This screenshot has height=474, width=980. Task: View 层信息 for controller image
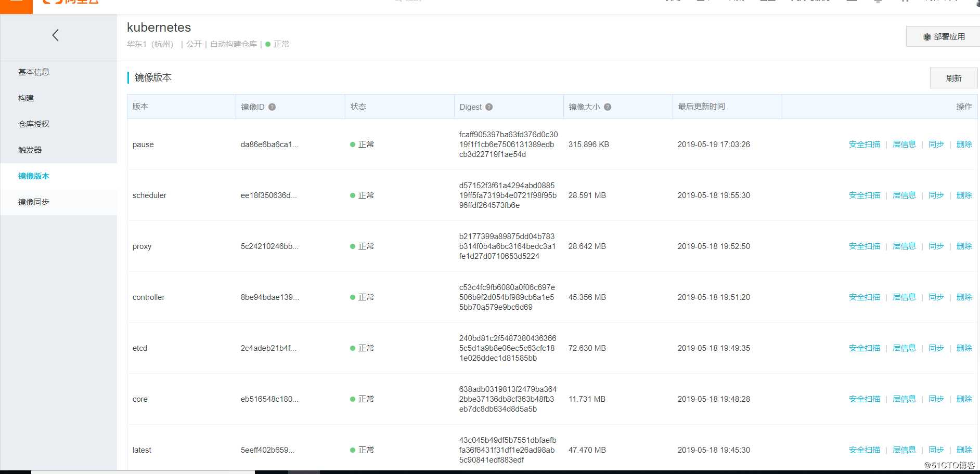pyautogui.click(x=904, y=297)
